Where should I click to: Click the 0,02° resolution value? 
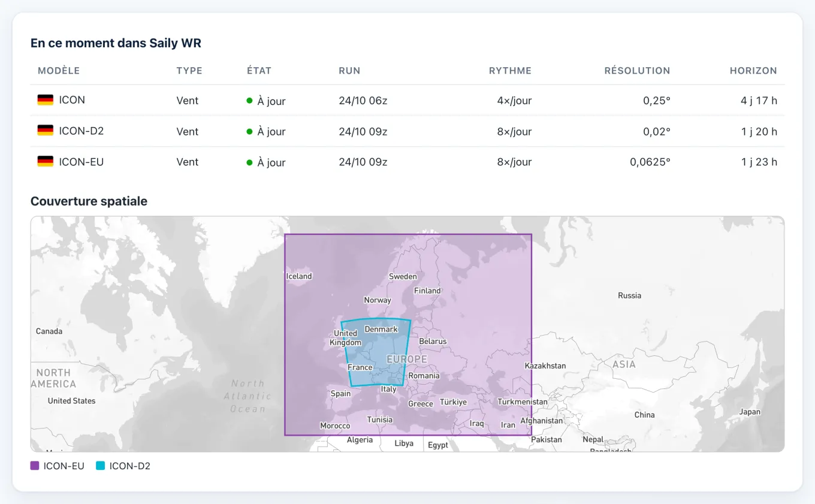[x=657, y=131]
